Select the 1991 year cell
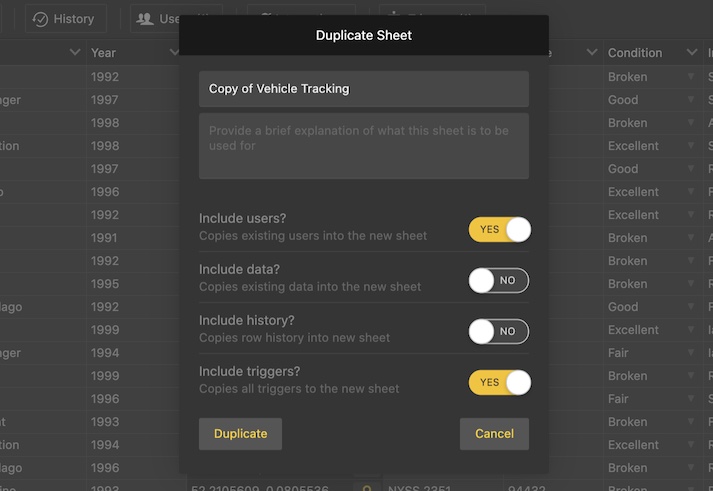The width and height of the screenshot is (713, 491). [x=105, y=238]
